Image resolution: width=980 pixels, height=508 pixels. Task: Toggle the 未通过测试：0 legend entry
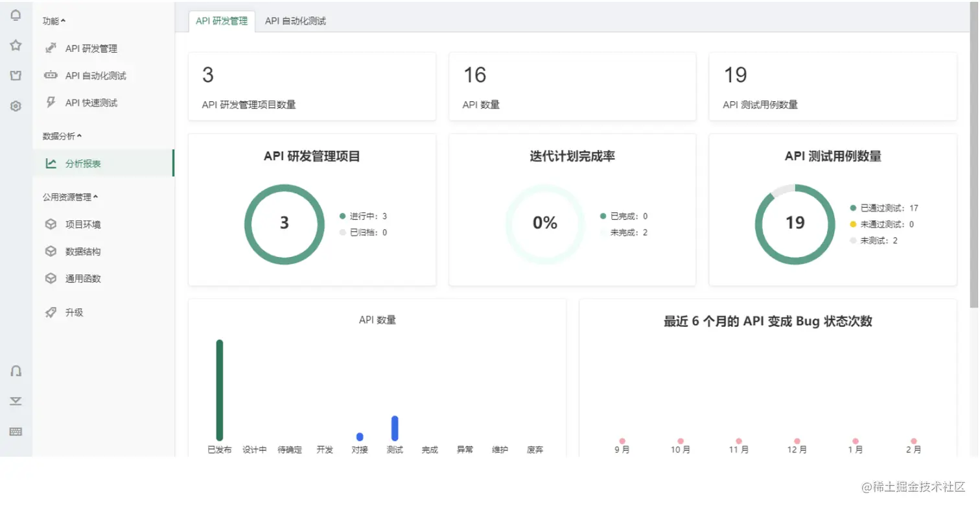[x=882, y=224]
